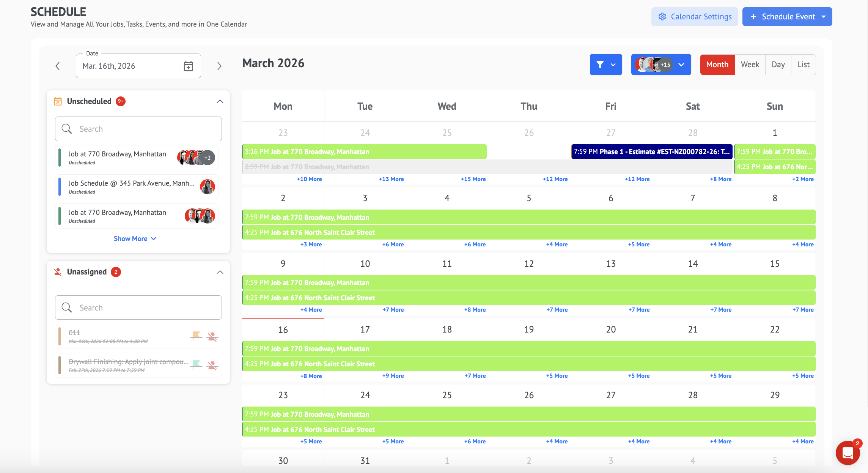Click the filter funnel icon

coord(600,65)
